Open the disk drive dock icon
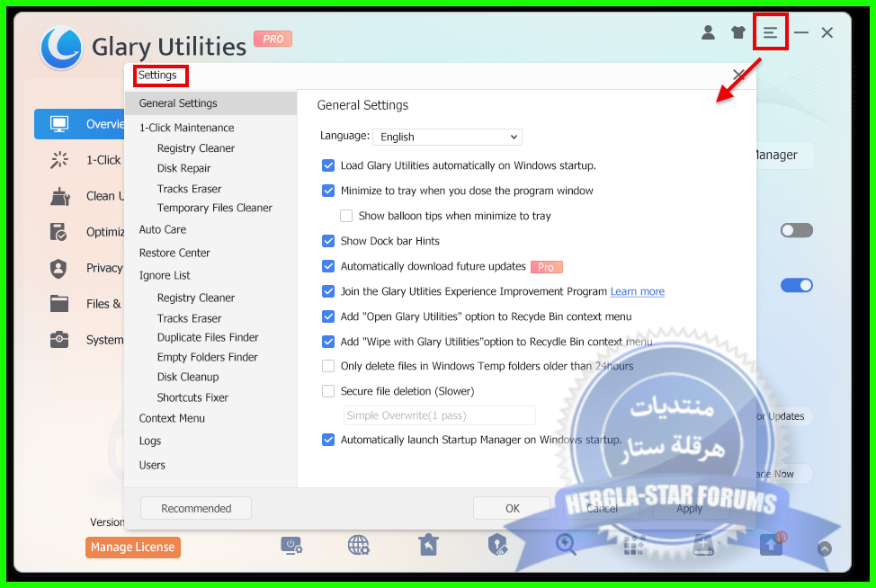 tap(703, 545)
